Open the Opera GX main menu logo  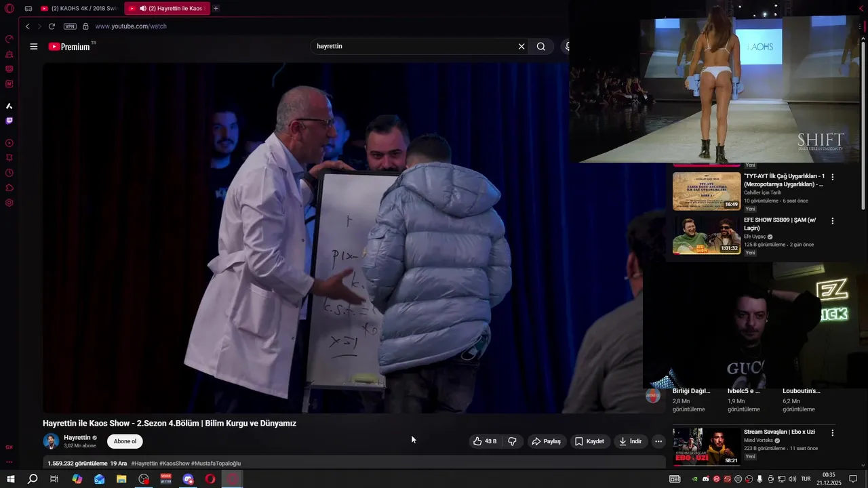point(9,8)
